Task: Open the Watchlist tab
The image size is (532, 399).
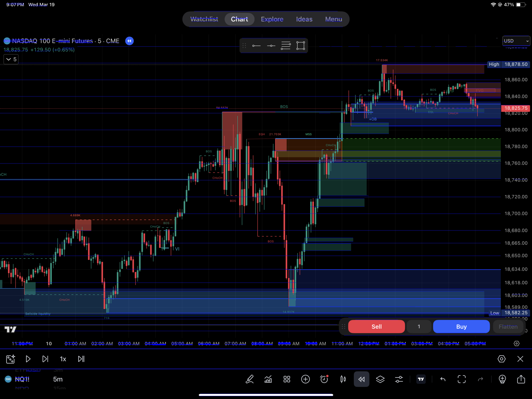Action: [204, 19]
